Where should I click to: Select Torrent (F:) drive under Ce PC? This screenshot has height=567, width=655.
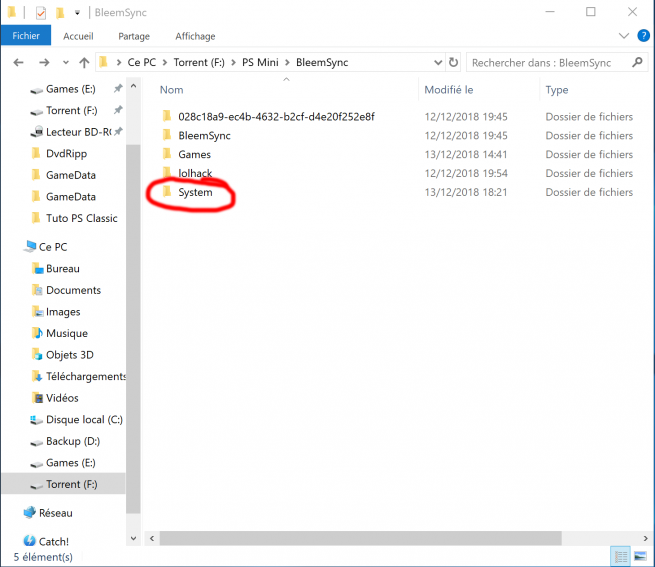point(71,484)
